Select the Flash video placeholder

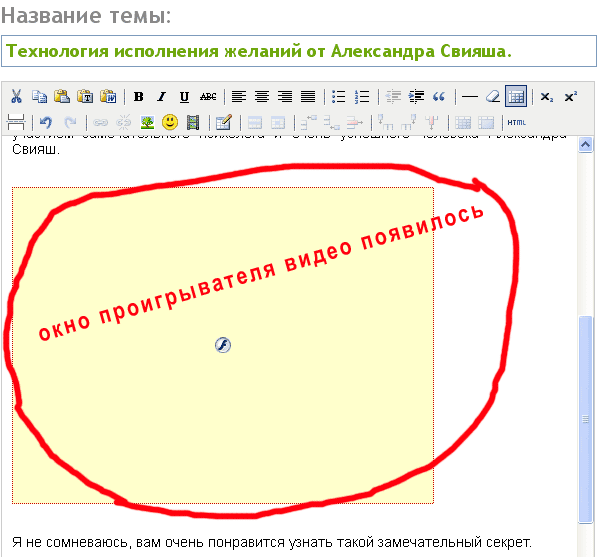(x=223, y=345)
